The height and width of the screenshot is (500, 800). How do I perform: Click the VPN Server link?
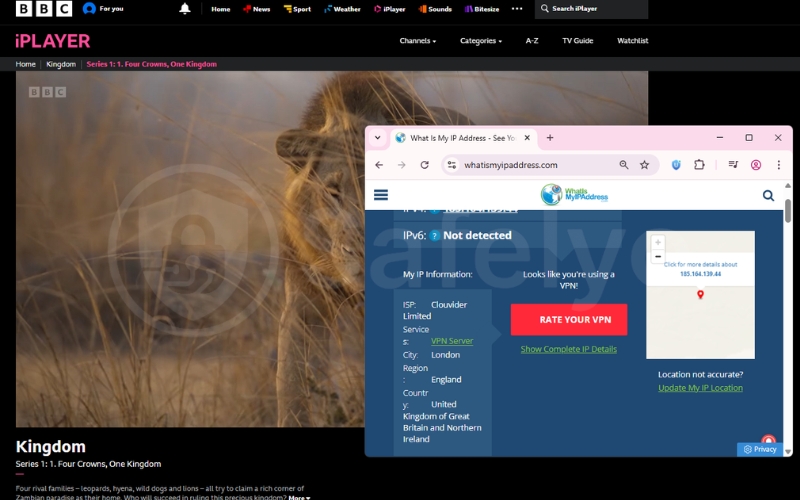point(452,341)
